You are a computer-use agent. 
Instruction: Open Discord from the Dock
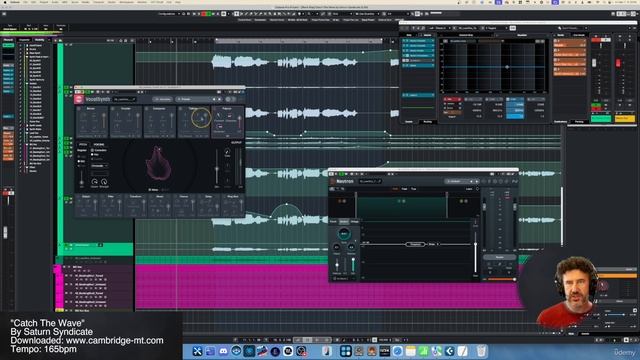[223, 351]
